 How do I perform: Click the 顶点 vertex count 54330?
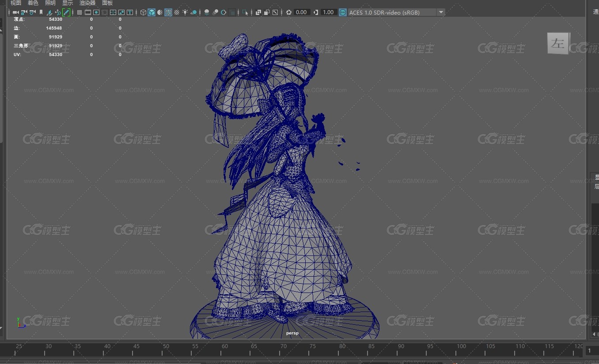tap(56, 19)
